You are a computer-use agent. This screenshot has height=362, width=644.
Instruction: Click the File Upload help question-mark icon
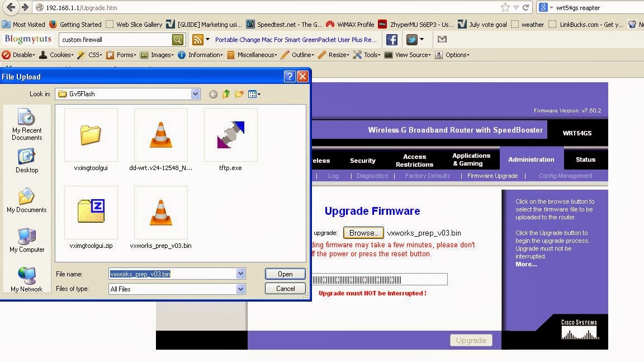pos(290,77)
